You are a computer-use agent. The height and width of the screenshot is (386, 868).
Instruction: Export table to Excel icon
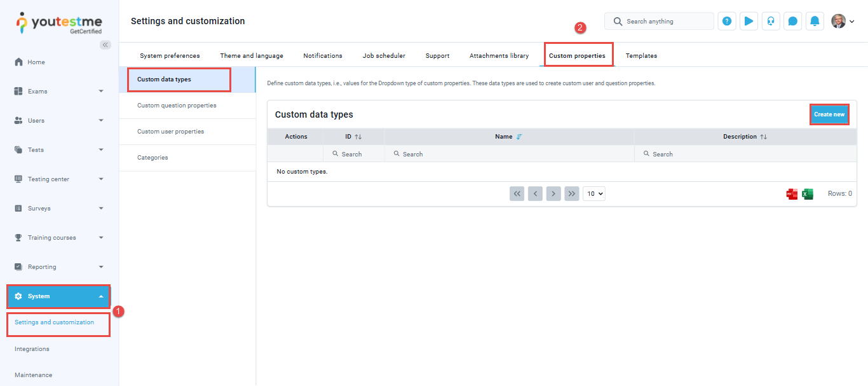(x=808, y=194)
